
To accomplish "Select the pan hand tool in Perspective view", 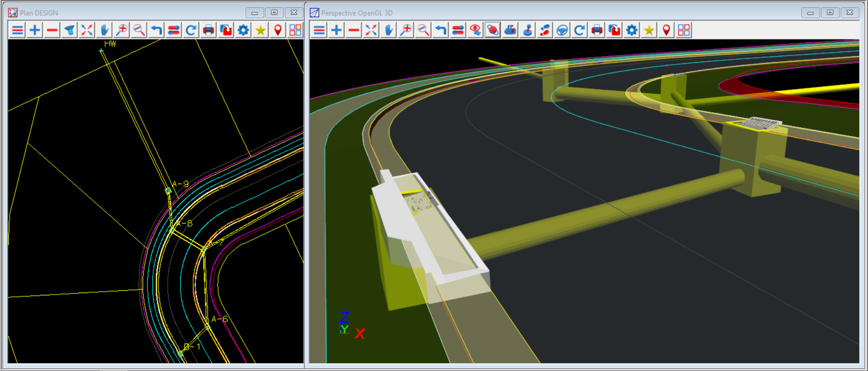I will pos(389,31).
